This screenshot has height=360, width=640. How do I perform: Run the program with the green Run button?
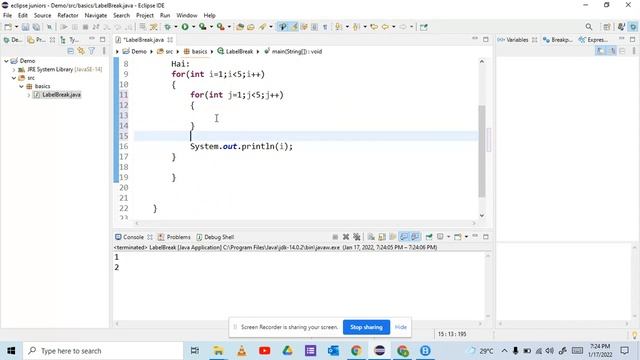pos(185,27)
